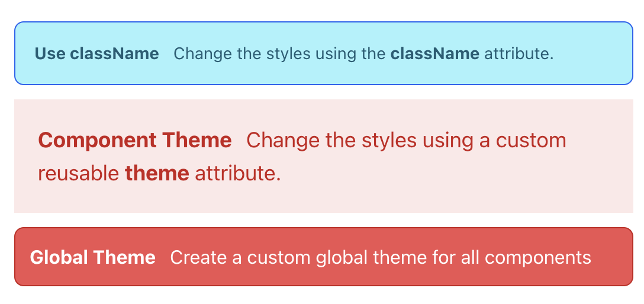Click the word "attribute." in the pink alert

coord(237,174)
